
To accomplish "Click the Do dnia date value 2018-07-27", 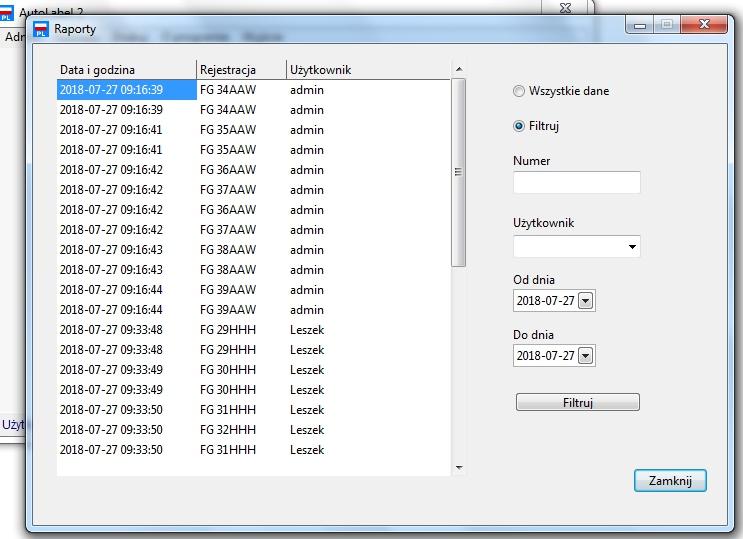I will pyautogui.click(x=545, y=356).
